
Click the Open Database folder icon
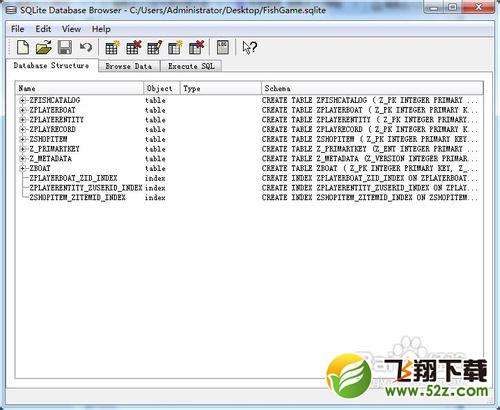[44, 47]
